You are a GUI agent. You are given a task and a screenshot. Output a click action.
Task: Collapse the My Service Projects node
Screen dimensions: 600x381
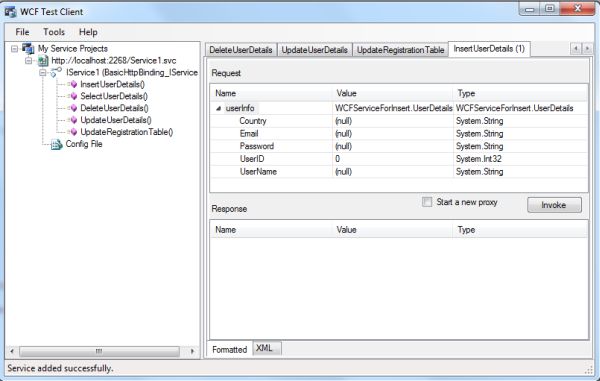(15, 49)
